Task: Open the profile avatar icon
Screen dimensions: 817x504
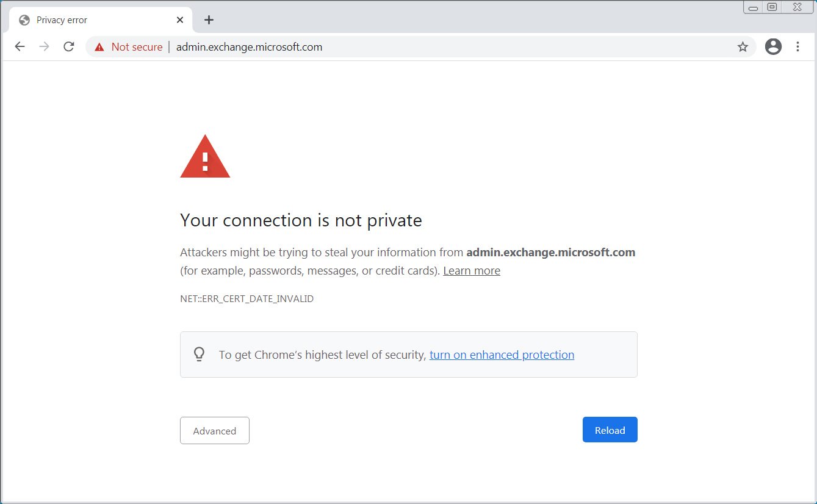Action: coord(773,47)
